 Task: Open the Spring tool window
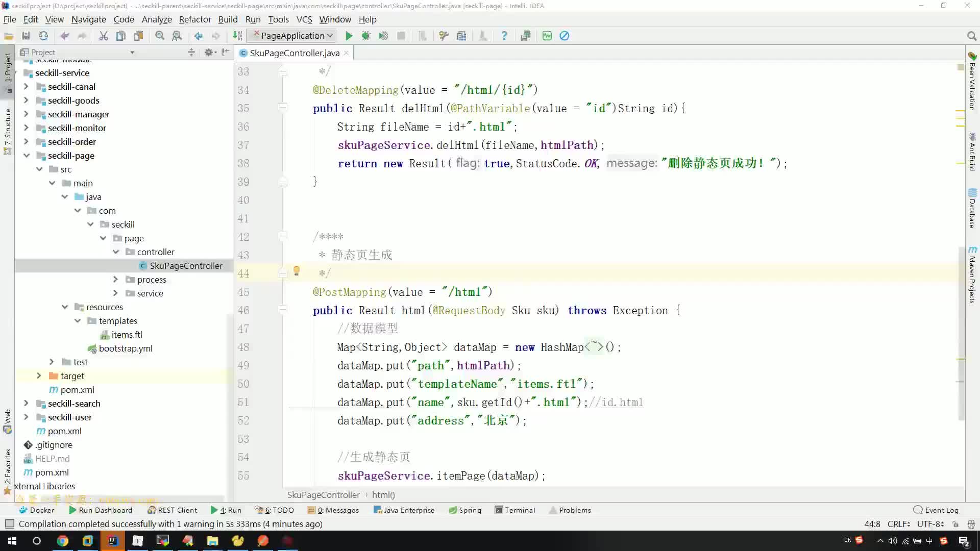465,510
